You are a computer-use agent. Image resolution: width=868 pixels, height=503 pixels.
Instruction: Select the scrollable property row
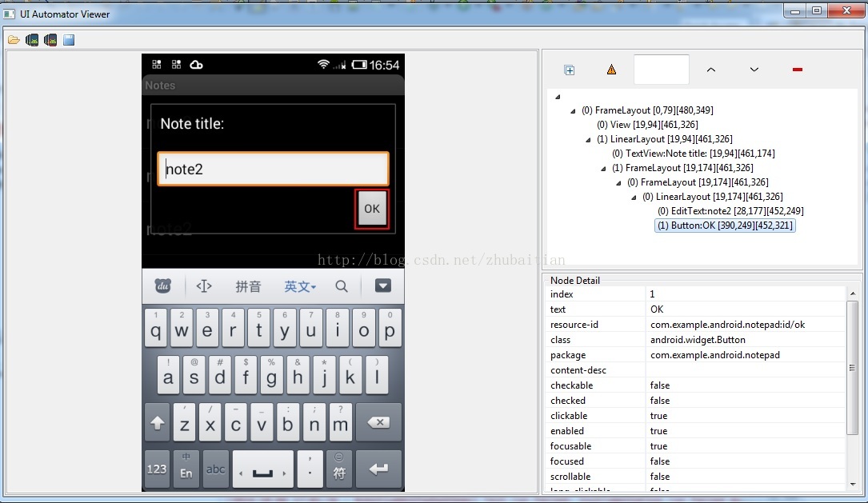coord(696,477)
